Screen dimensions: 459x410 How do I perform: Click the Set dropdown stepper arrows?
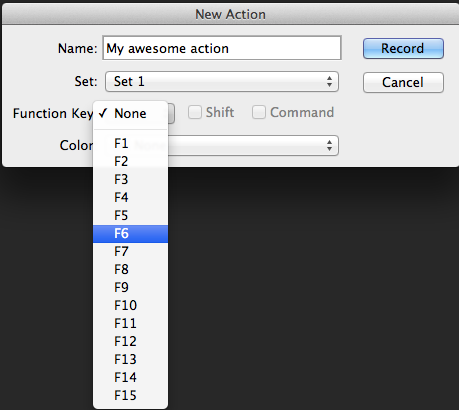[x=329, y=81]
